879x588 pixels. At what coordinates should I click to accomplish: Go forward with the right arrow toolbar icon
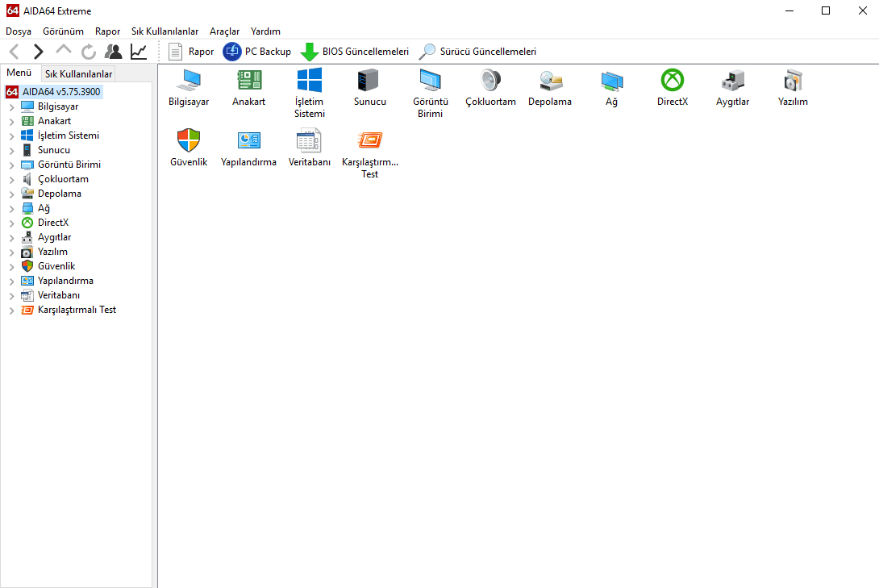click(38, 52)
